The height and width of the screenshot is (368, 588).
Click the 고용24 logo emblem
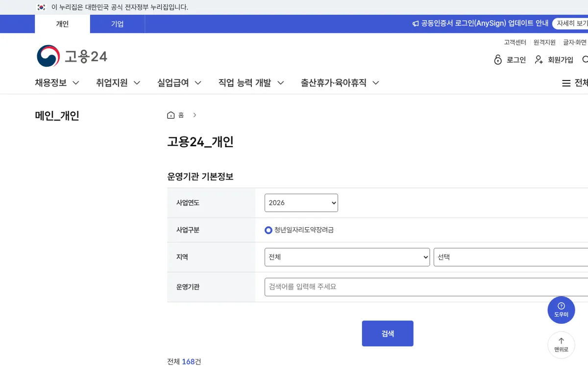click(x=48, y=56)
